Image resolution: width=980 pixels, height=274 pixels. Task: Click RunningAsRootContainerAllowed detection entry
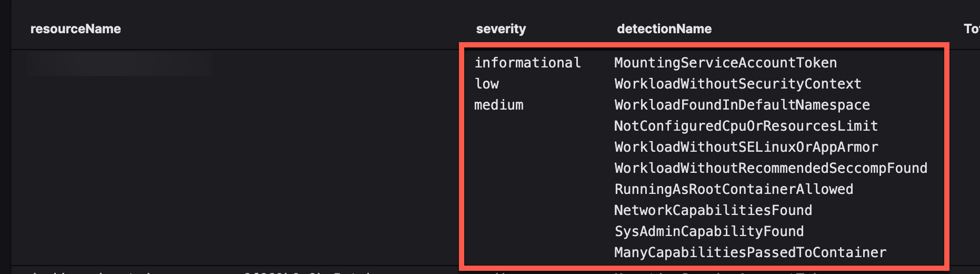coord(734,189)
